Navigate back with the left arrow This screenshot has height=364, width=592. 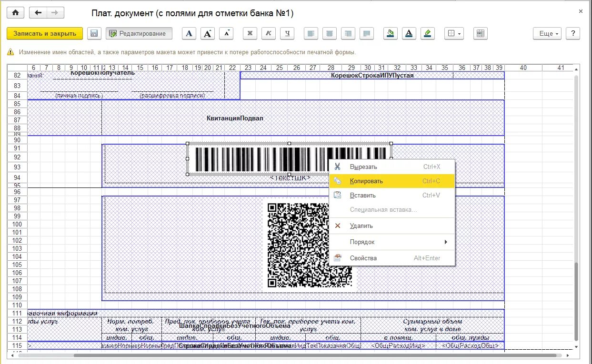click(x=39, y=13)
